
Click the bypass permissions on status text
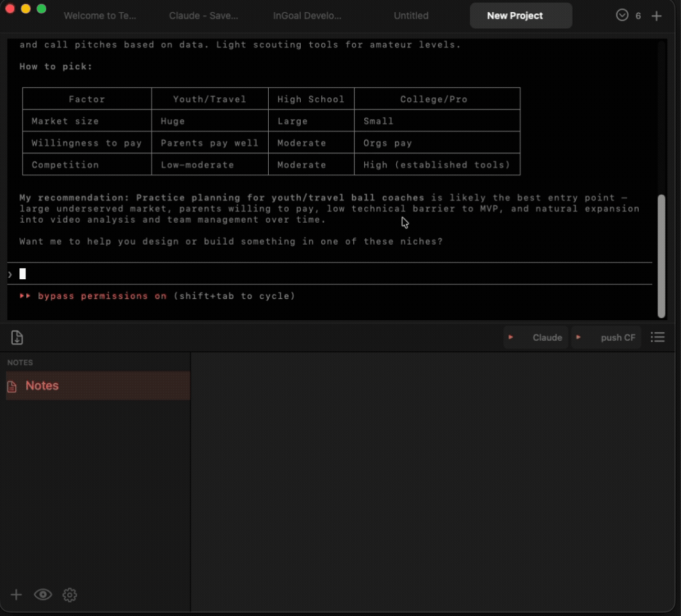(102, 296)
